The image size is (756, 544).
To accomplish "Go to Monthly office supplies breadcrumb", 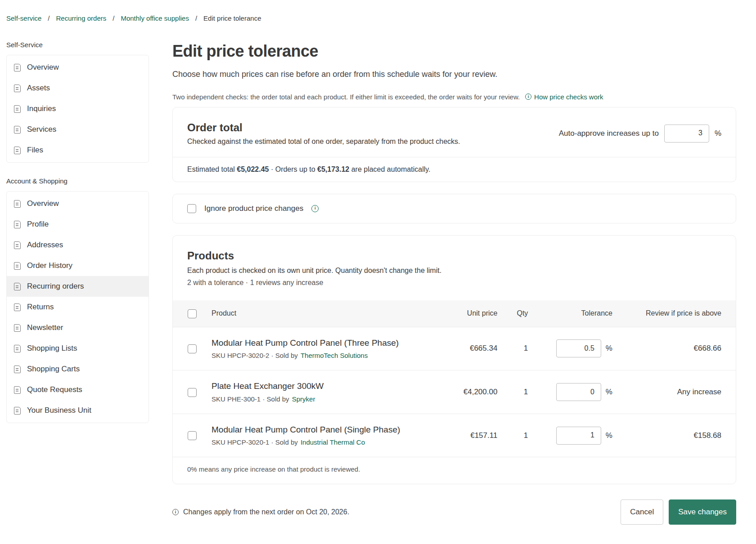I will 155,18.
